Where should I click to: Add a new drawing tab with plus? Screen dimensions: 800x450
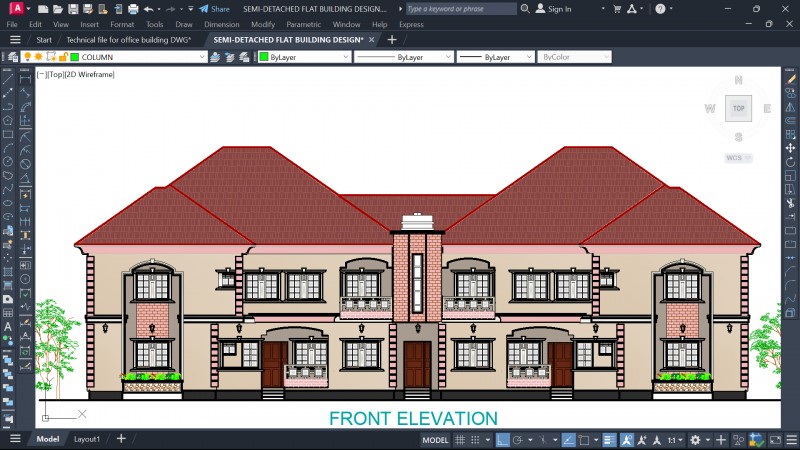pyautogui.click(x=392, y=40)
